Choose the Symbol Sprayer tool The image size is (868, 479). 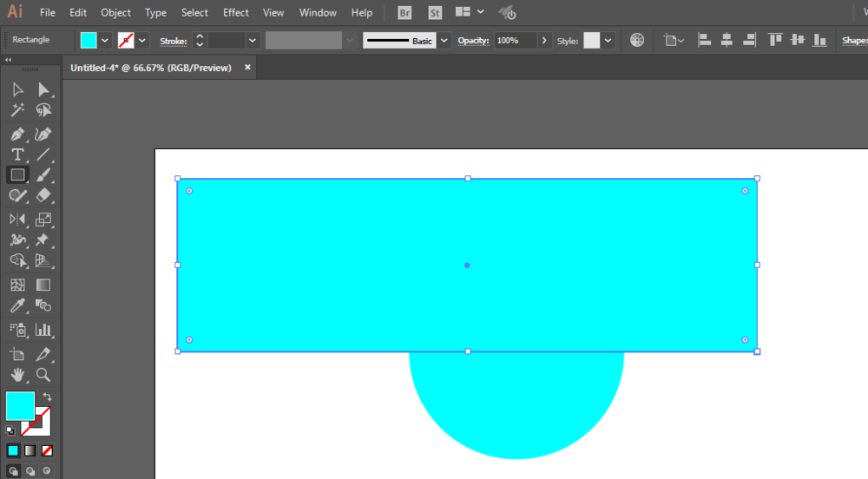(17, 331)
